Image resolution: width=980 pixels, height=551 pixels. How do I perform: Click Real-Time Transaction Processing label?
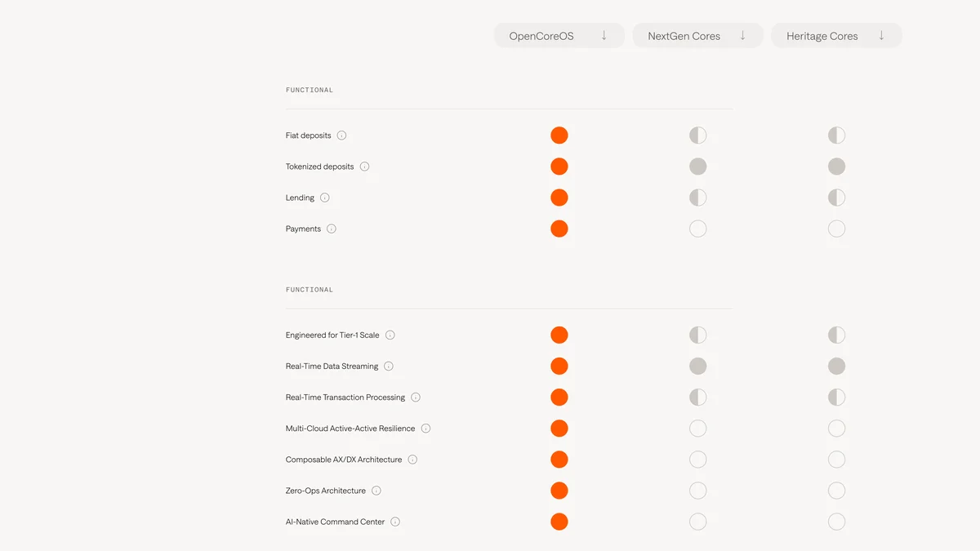345,398
